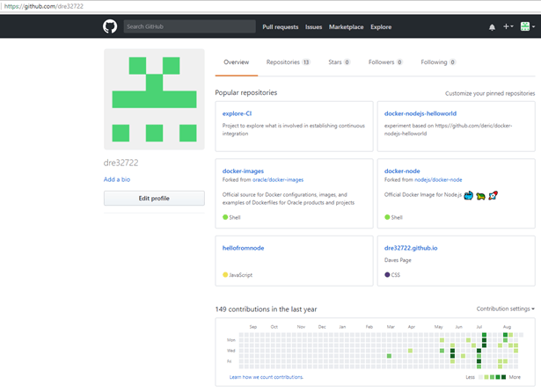
Task: Expand the plus create-new dropdown
Action: (x=508, y=27)
